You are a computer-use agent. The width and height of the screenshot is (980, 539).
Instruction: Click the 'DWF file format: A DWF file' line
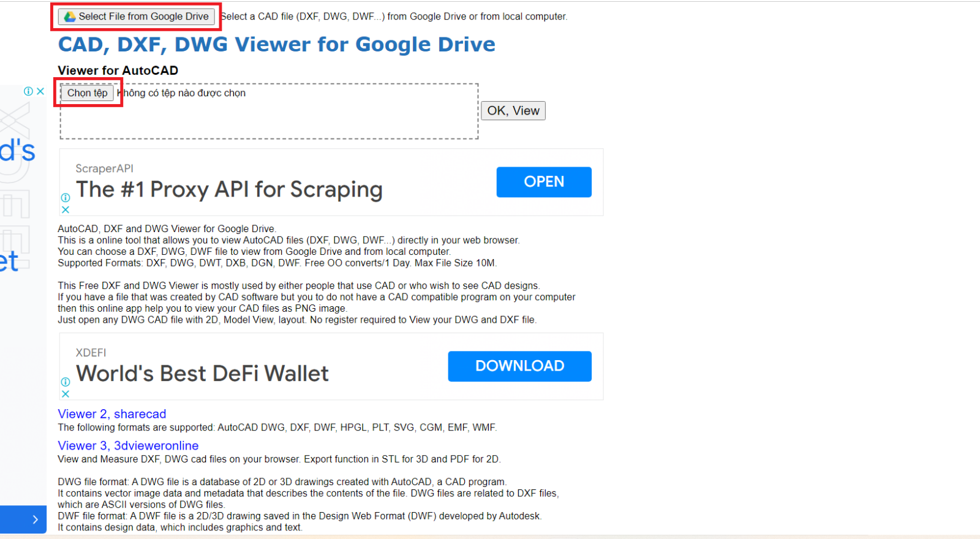300,516
